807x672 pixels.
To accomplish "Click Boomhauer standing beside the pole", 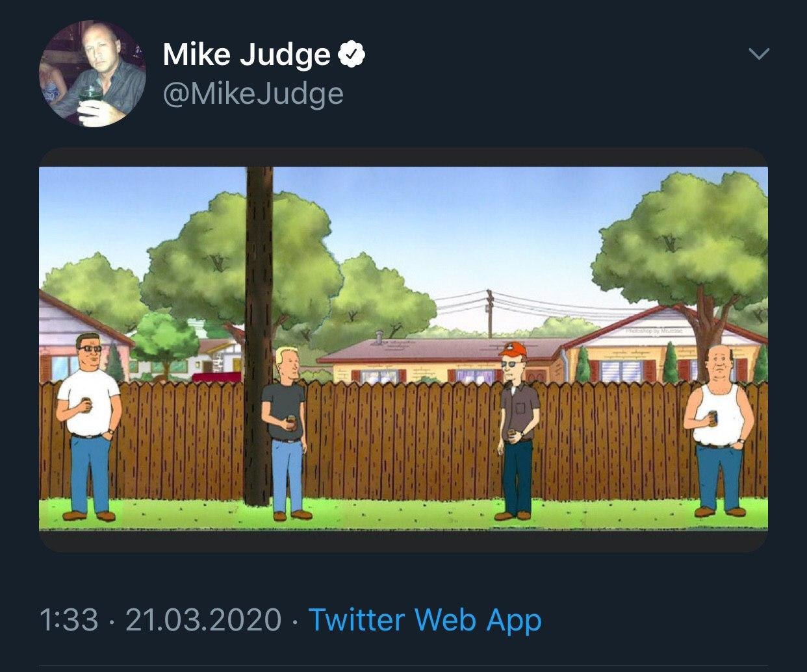I will pyautogui.click(x=286, y=434).
